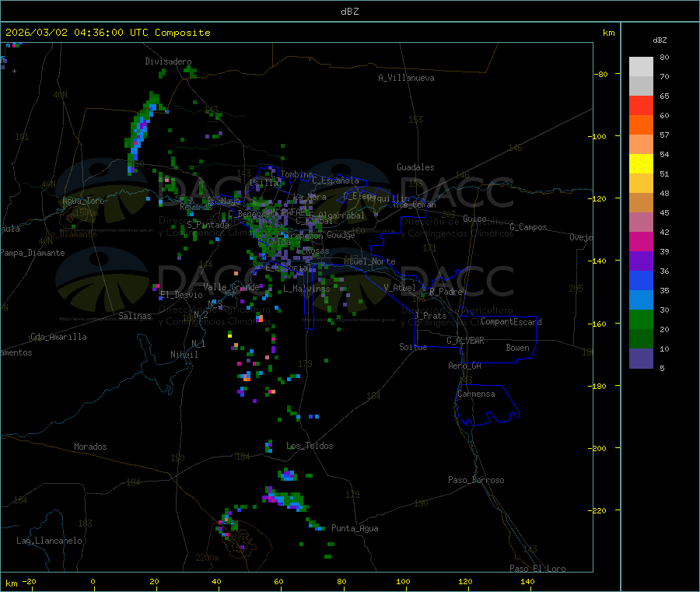Click the -200 km axis tick label
This screenshot has height=592, width=700.
[599, 448]
